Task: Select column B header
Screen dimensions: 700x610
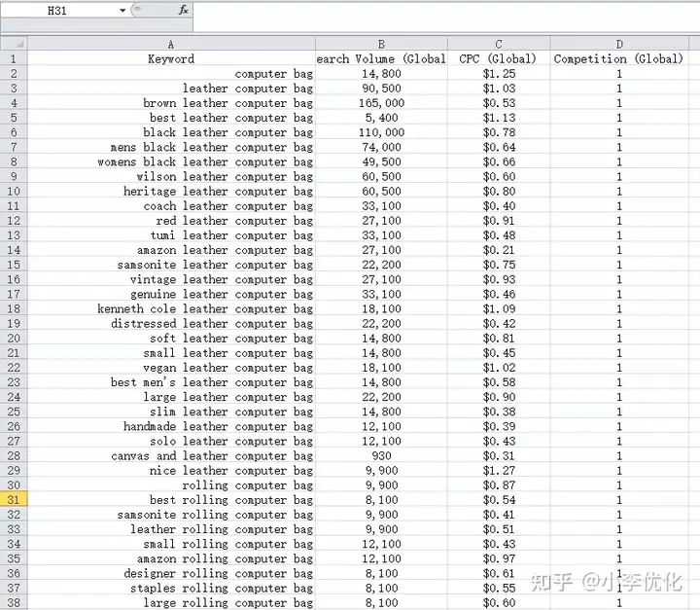Action: pyautogui.click(x=381, y=44)
